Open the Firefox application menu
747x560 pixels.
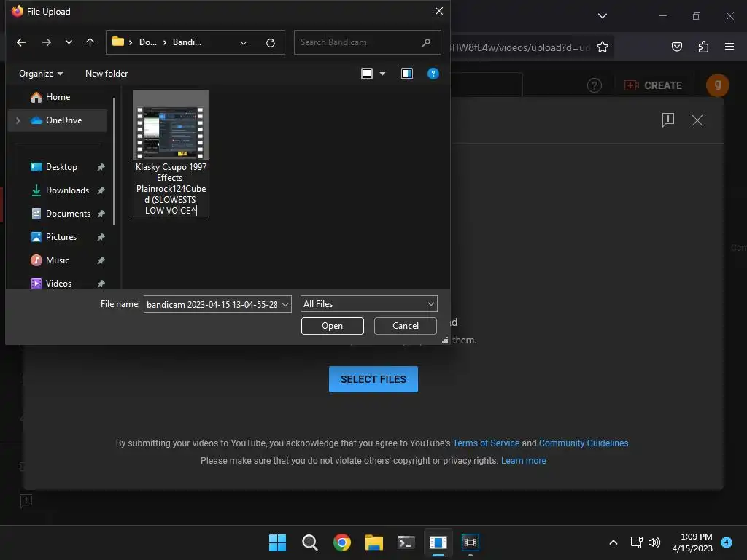pyautogui.click(x=729, y=47)
